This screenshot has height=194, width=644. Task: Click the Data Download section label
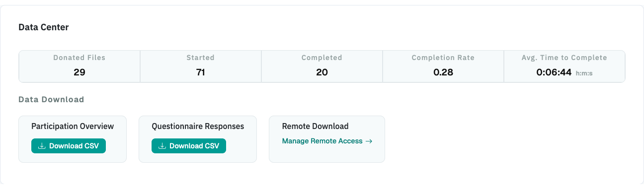(x=51, y=99)
